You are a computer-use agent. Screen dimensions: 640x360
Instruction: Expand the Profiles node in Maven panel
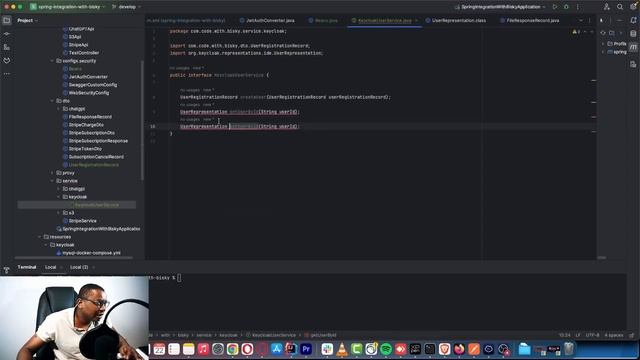pos(603,44)
